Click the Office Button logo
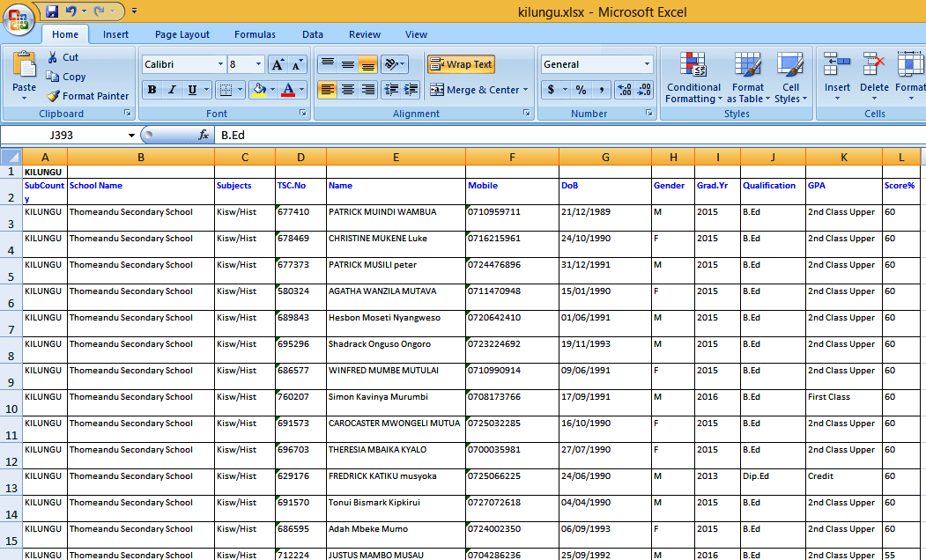 18,18
